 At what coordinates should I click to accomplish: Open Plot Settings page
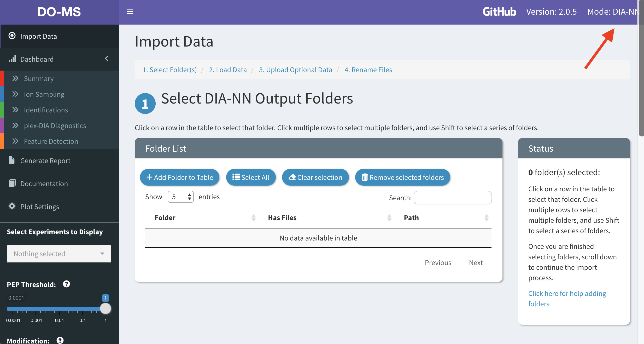pyautogui.click(x=60, y=207)
